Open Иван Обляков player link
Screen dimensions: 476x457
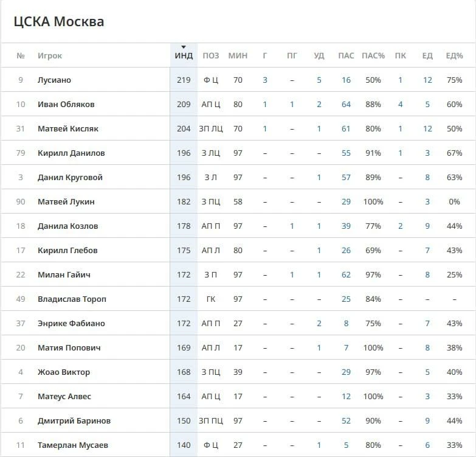tap(66, 104)
